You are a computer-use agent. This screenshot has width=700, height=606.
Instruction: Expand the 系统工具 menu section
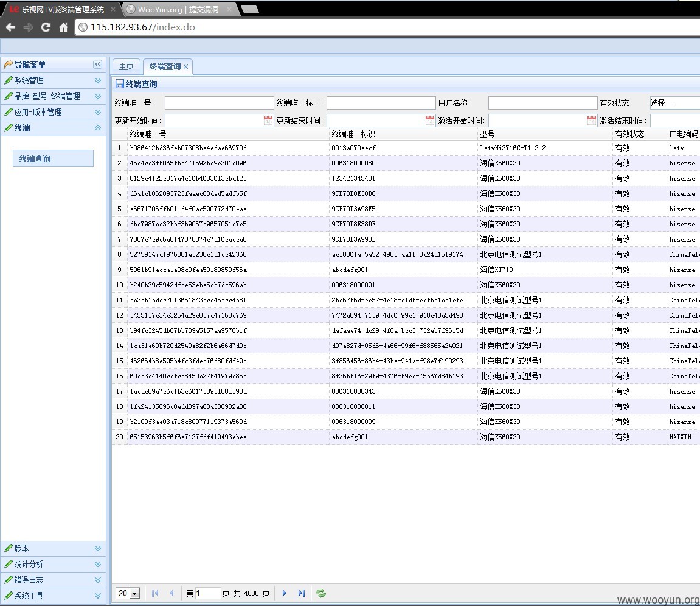[x=98, y=596]
